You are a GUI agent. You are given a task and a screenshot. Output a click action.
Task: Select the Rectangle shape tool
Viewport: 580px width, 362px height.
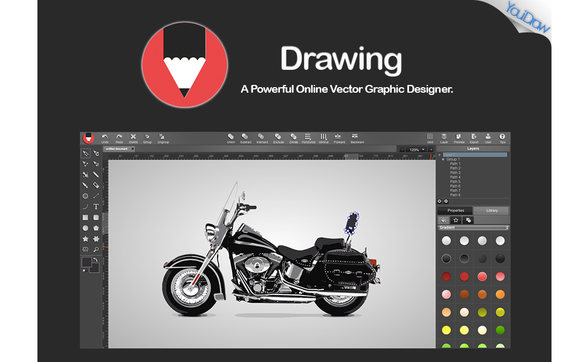(85, 218)
